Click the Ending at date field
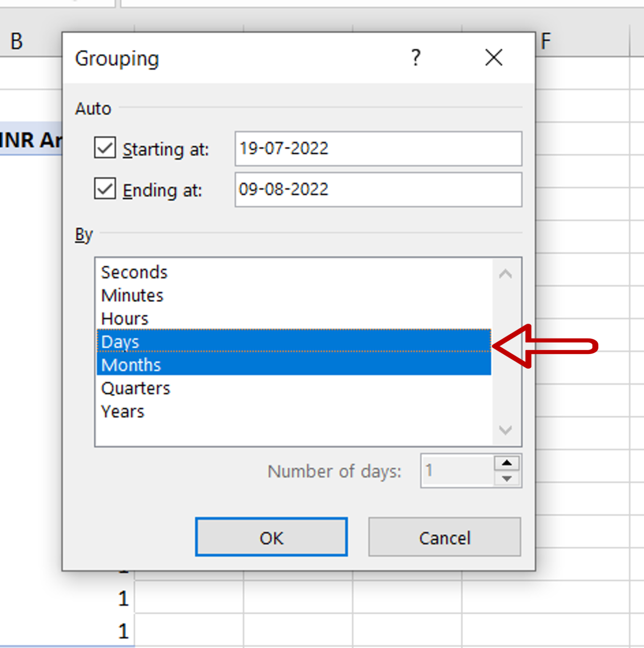644x648 pixels. click(378, 189)
